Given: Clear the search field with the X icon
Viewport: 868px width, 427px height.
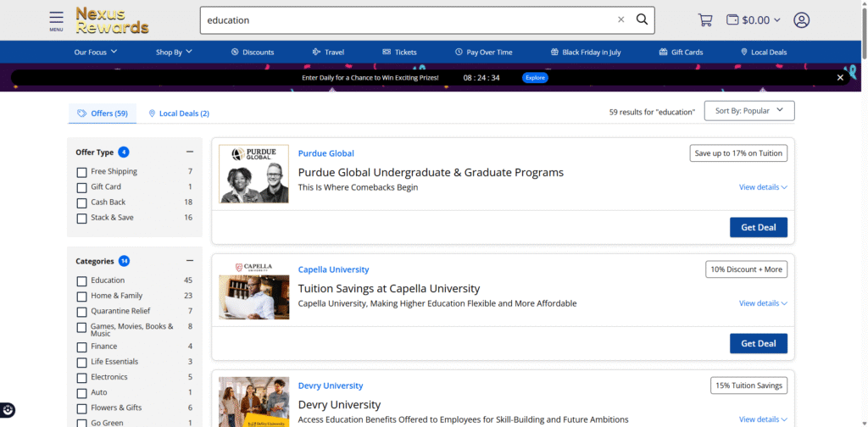Looking at the screenshot, I should coord(621,20).
